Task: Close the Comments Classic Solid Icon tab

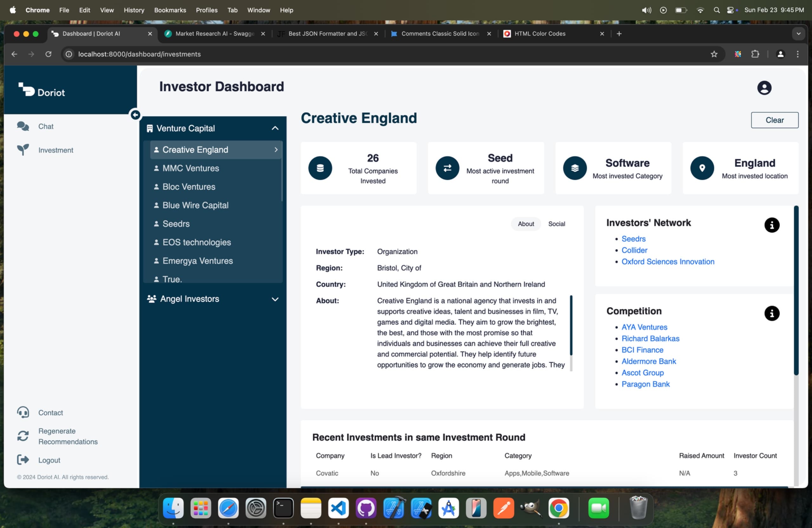Action: [488, 33]
